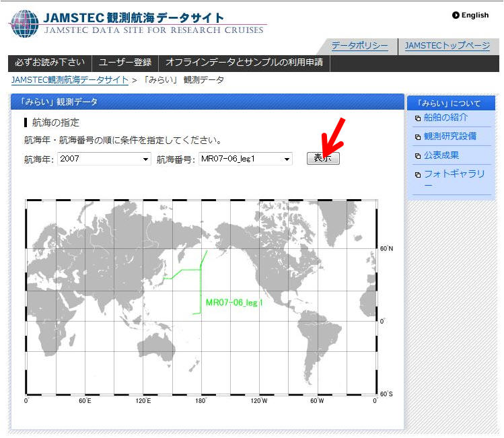Click the JAMSTEC globe logo icon

pyautogui.click(x=26, y=23)
